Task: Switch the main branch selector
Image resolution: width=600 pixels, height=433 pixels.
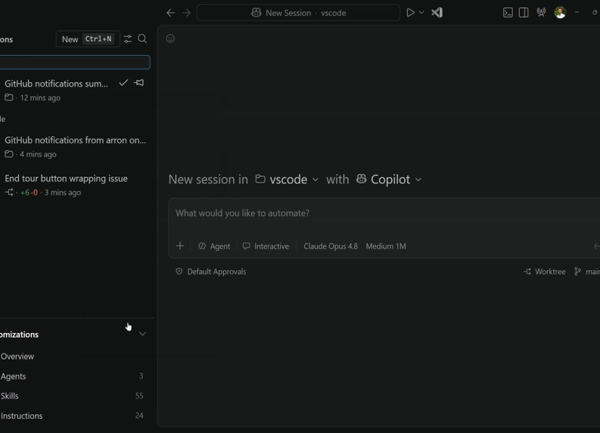Action: point(587,272)
